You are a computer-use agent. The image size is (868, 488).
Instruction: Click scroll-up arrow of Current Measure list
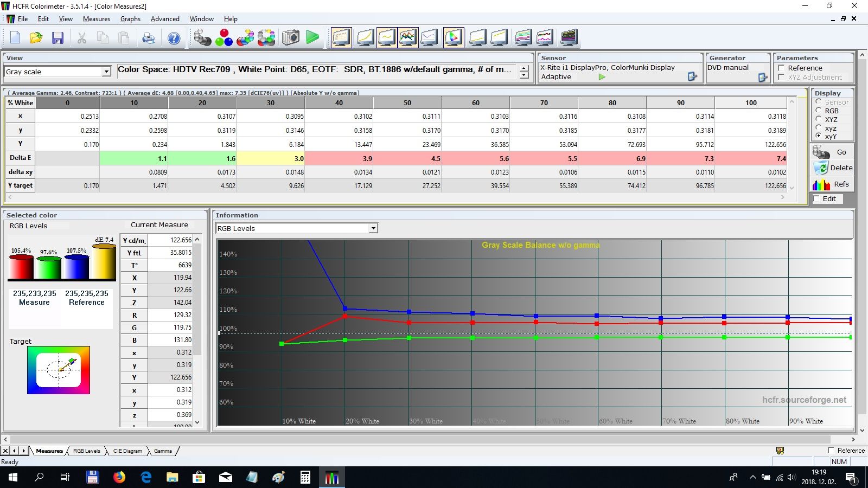[197, 239]
